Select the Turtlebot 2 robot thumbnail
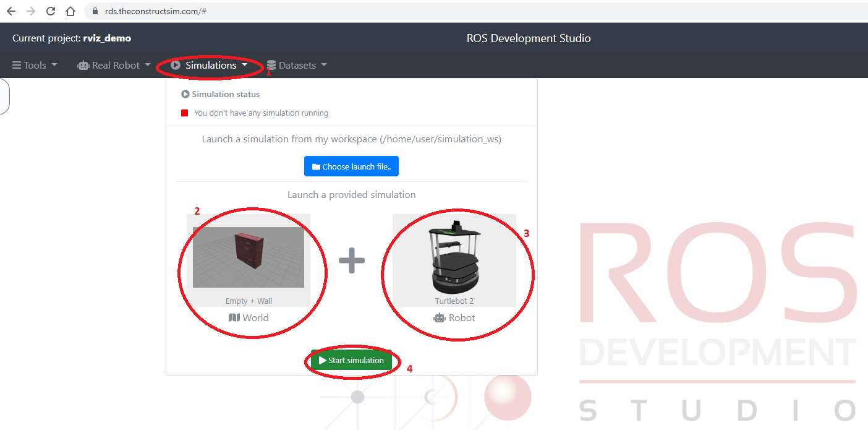The width and height of the screenshot is (868, 430). pyautogui.click(x=454, y=257)
